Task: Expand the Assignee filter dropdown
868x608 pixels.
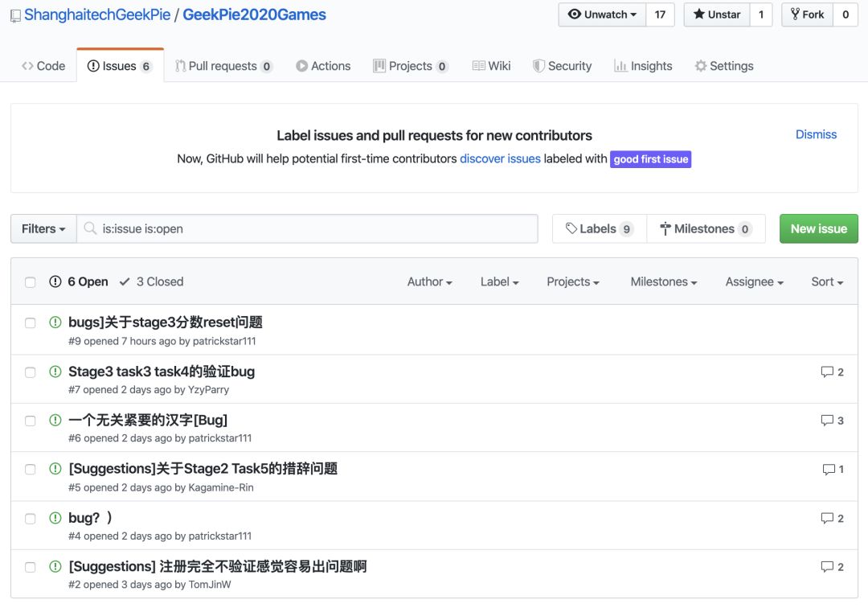Action: [755, 281]
